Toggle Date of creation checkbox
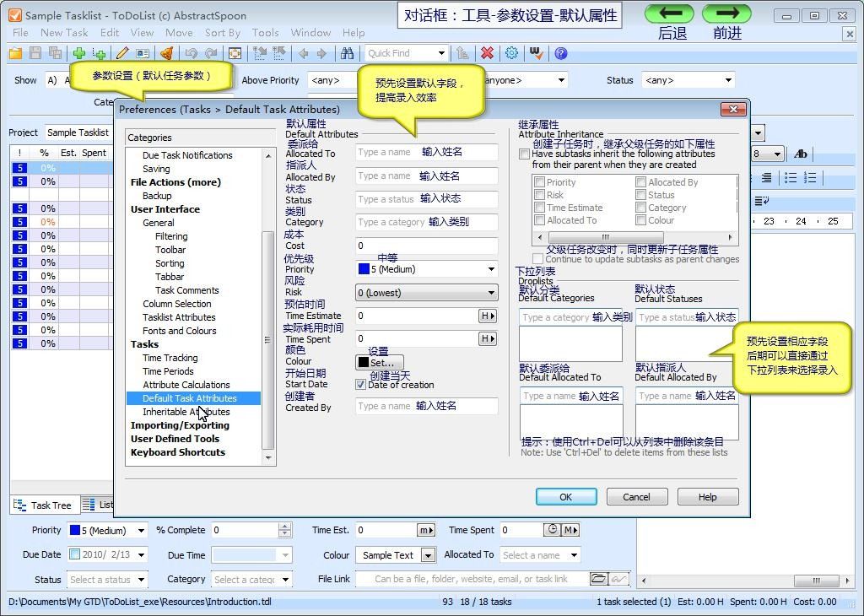 [x=361, y=385]
